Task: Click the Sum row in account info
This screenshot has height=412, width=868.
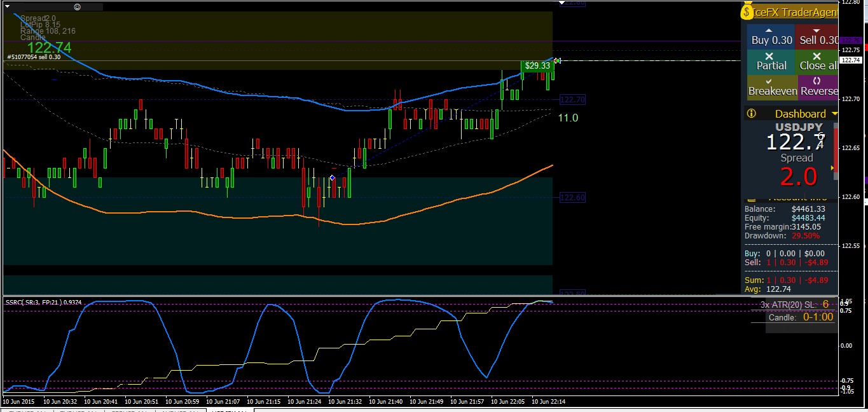Action: coord(786,280)
